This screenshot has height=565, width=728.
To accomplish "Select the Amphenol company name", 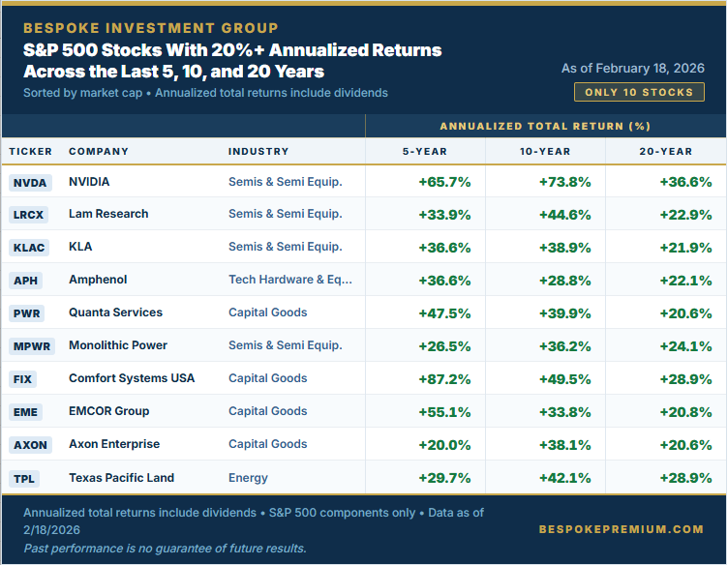I will pyautogui.click(x=98, y=280).
